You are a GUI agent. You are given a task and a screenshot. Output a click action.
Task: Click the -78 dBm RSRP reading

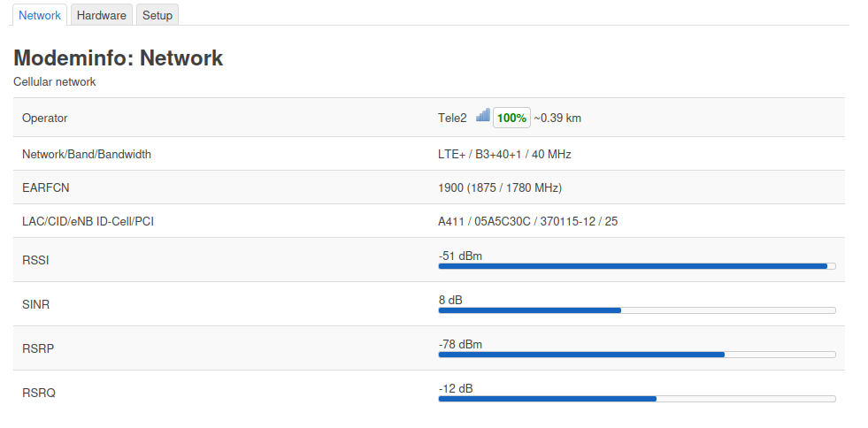coord(460,345)
